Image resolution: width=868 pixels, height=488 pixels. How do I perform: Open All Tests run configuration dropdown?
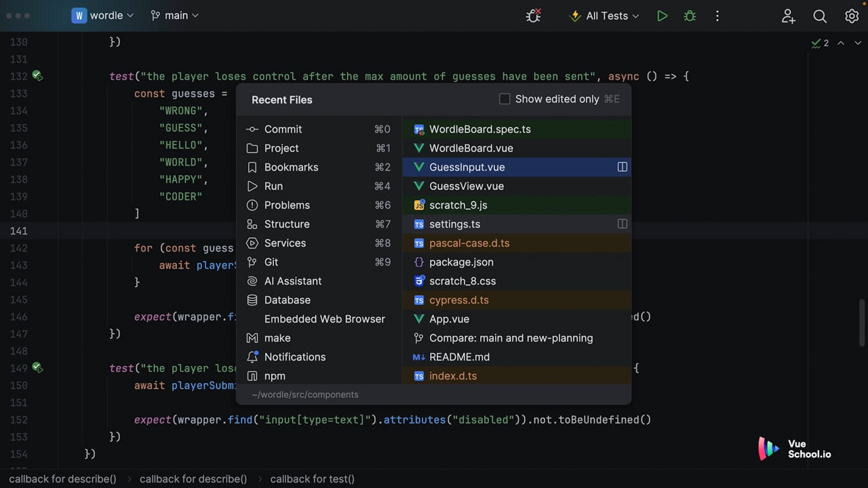coord(604,16)
